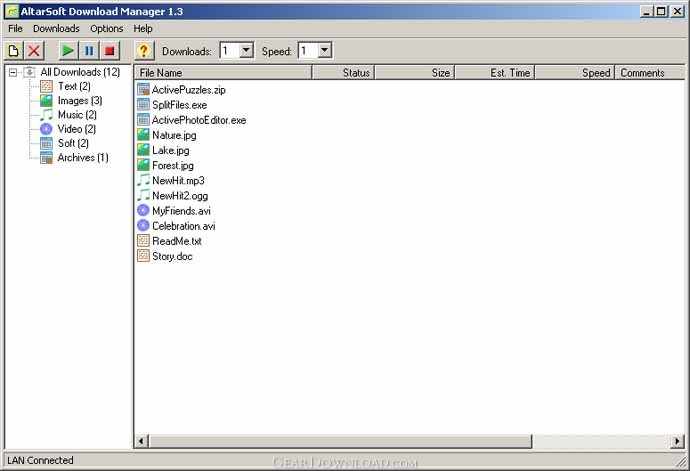The width and height of the screenshot is (690, 471).
Task: Collapse the All Downloads tree node
Action: point(13,72)
